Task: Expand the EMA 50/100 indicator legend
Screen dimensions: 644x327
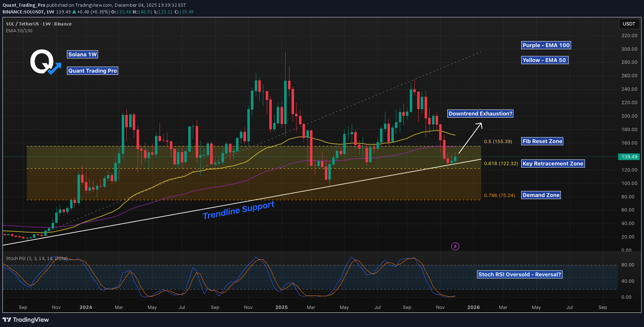Action: (18, 31)
